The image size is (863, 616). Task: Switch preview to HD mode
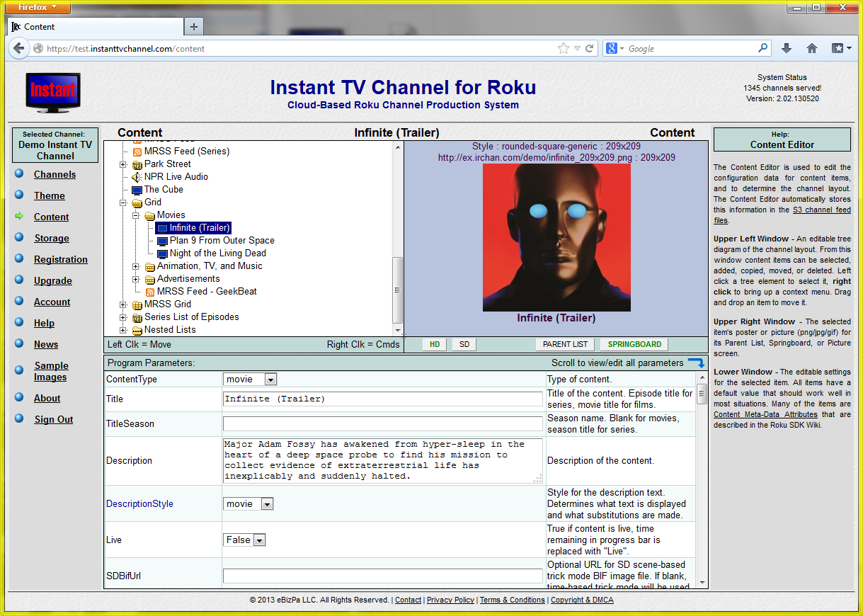click(434, 344)
